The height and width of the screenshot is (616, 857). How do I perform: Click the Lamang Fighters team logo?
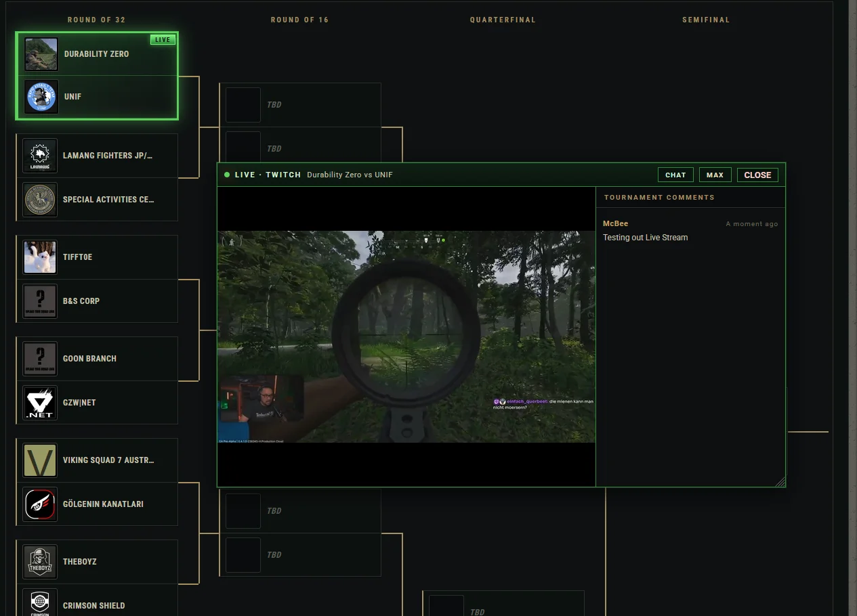tap(40, 156)
